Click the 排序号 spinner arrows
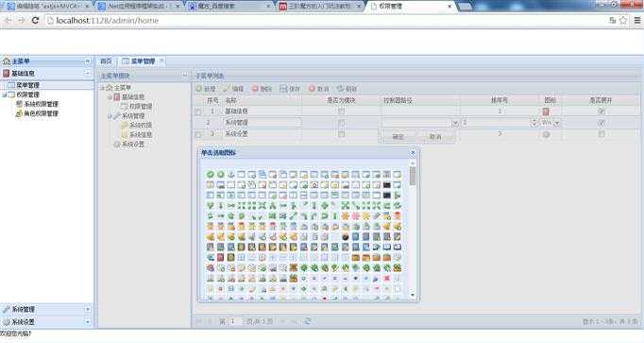Screen dimensions: 644x343 pos(534,123)
